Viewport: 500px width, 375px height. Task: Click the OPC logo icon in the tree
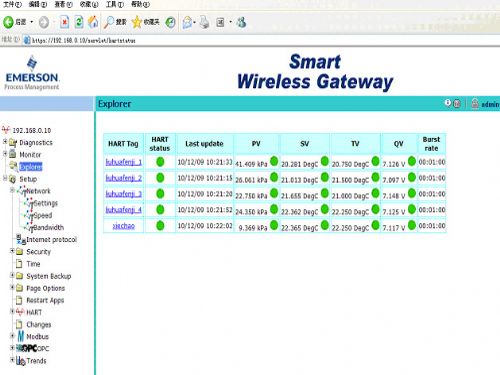point(26,348)
